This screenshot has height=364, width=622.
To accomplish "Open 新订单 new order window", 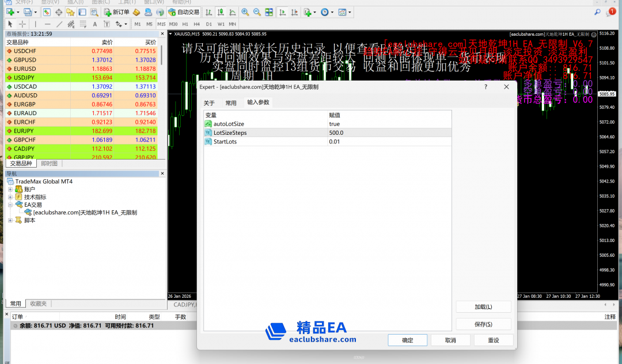I will [117, 12].
